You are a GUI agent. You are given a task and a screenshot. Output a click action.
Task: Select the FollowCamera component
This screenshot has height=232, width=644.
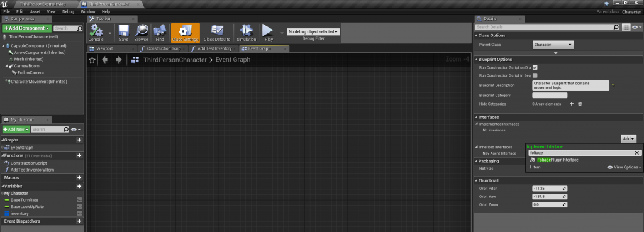click(x=30, y=73)
